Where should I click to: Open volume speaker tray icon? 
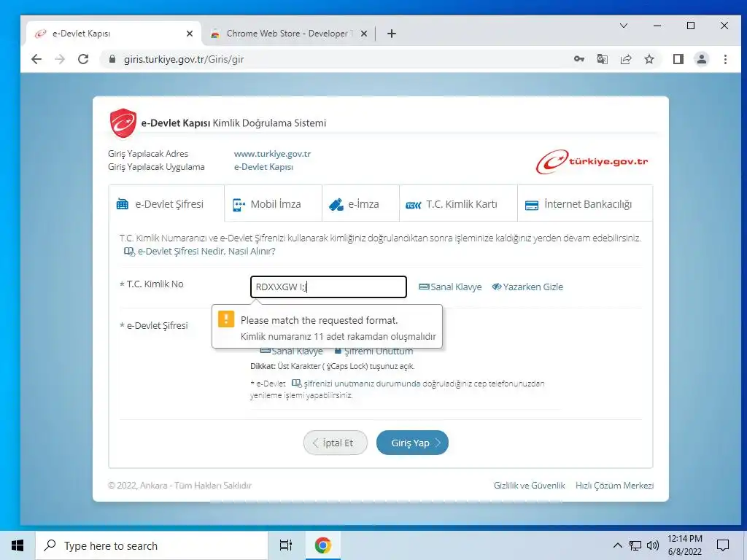653,545
